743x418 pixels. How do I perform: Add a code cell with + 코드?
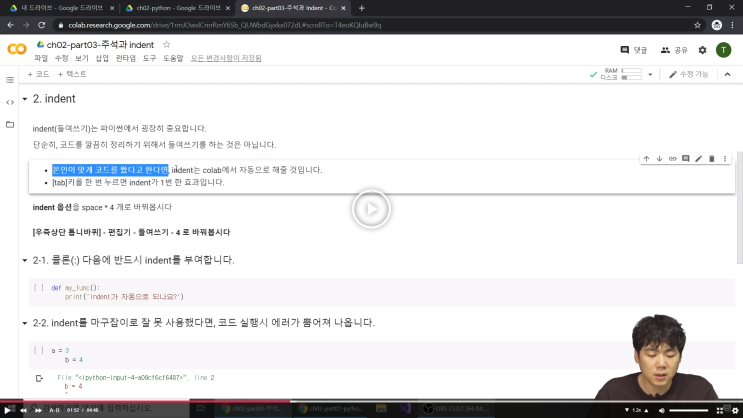click(38, 74)
